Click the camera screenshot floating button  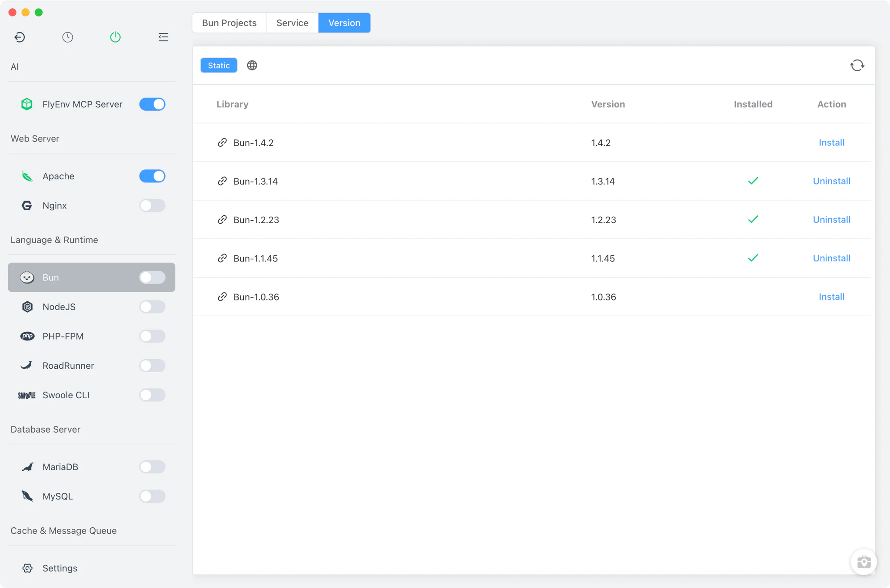tap(863, 562)
